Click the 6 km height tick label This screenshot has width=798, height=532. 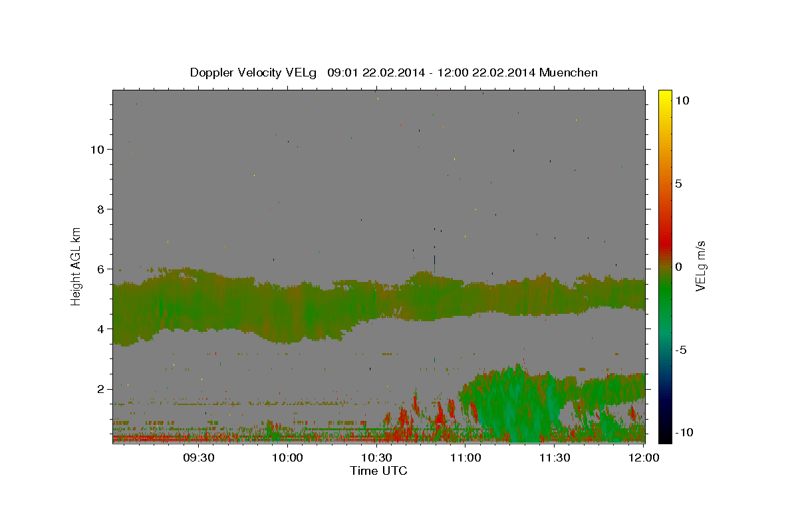pyautogui.click(x=99, y=269)
